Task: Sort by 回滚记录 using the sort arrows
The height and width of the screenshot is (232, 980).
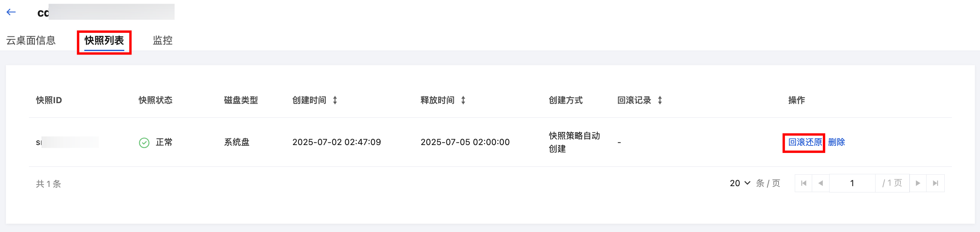Action: pos(660,100)
